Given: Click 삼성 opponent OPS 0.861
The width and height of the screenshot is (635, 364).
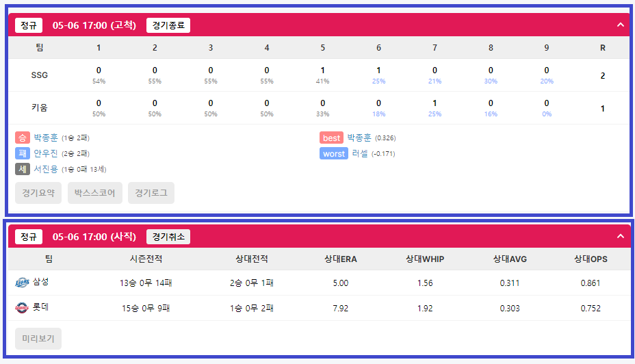Looking at the screenshot, I should (591, 283).
